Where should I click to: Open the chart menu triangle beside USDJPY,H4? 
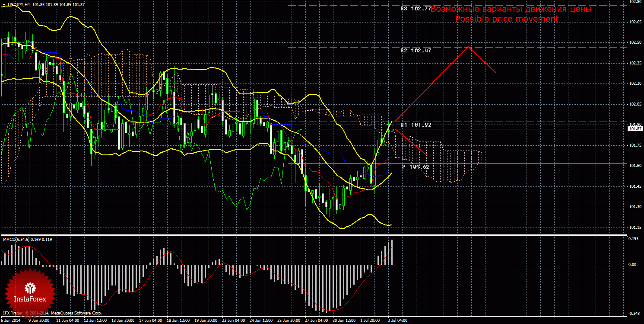pyautogui.click(x=3, y=4)
